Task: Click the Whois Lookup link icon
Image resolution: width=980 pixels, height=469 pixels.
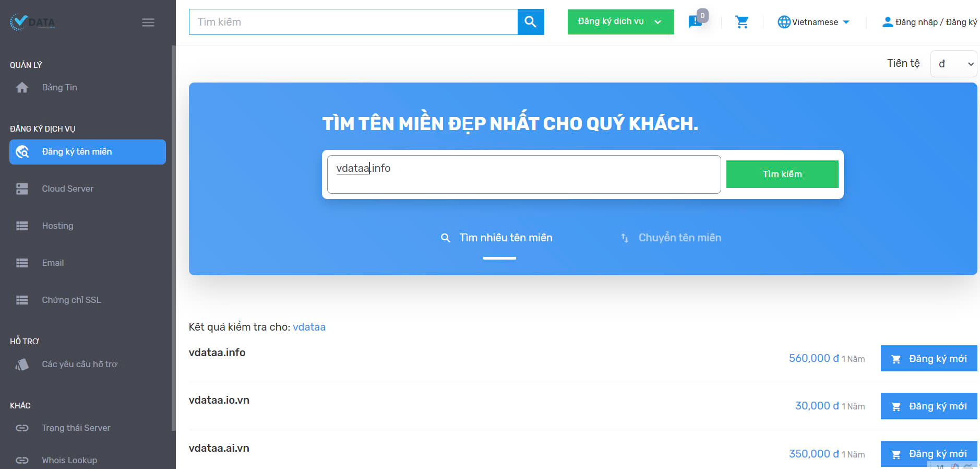Action: [x=22, y=460]
